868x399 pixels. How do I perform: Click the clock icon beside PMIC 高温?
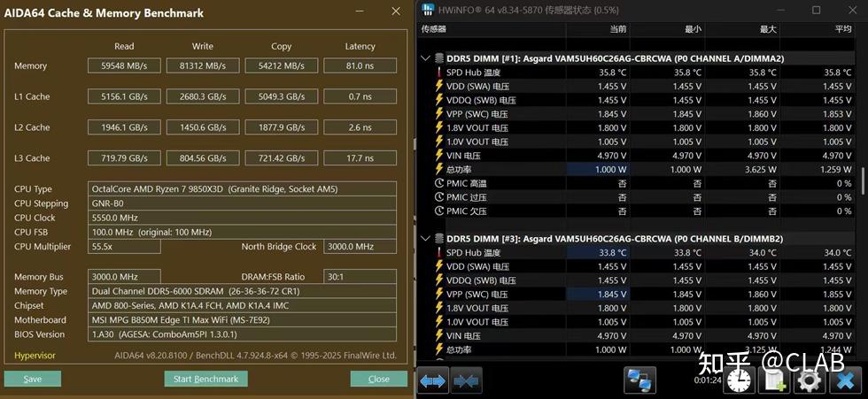coord(439,183)
